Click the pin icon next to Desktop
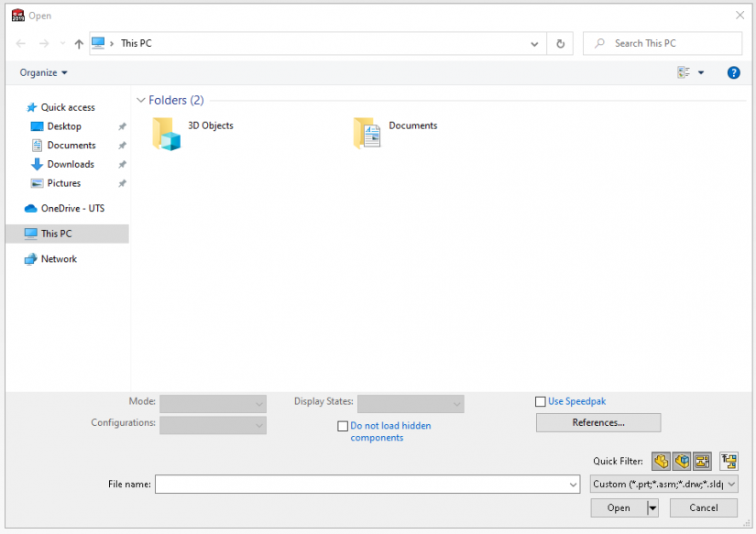The width and height of the screenshot is (756, 534). (x=123, y=126)
